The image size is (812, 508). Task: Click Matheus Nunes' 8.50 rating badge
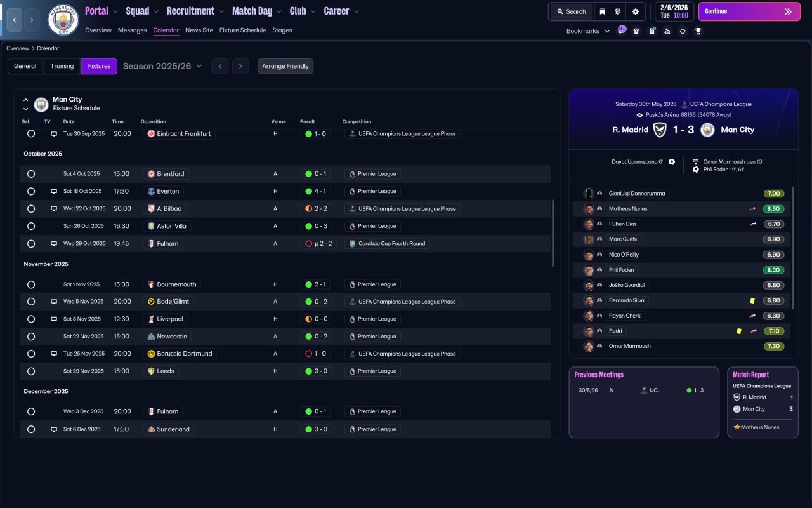click(x=773, y=209)
